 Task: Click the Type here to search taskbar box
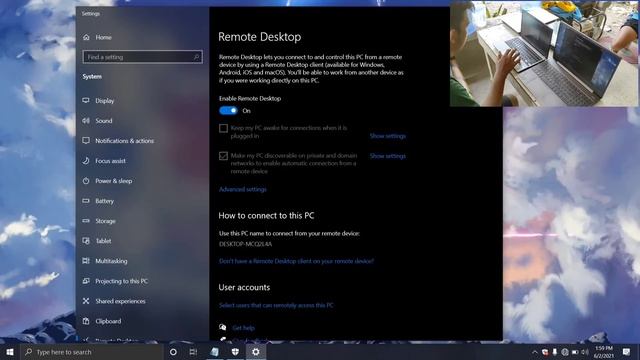[92, 352]
